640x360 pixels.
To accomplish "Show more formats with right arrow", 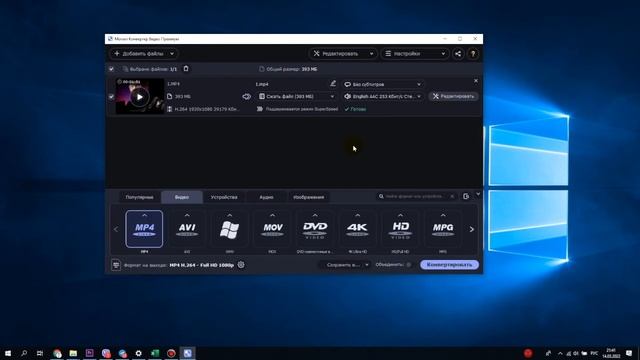I will (471, 229).
